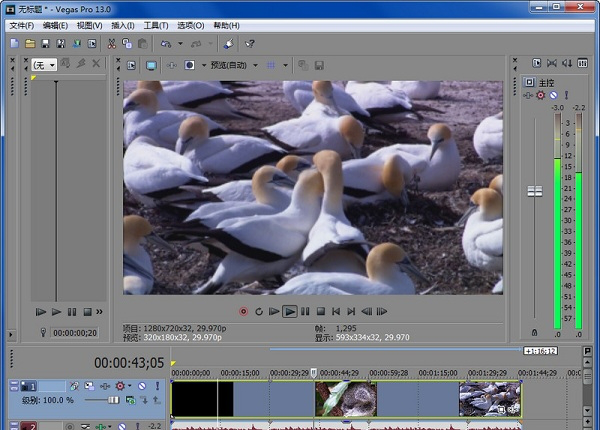Image resolution: width=600 pixels, height=447 pixels.
Task: Expand the (无 preset dropdown in trimmer
Action: (52, 65)
